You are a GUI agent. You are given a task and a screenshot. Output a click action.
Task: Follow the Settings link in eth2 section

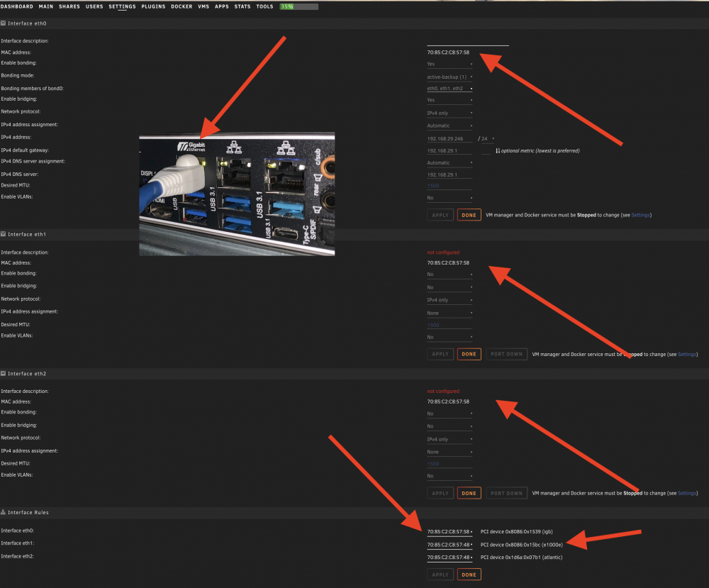[x=687, y=494]
